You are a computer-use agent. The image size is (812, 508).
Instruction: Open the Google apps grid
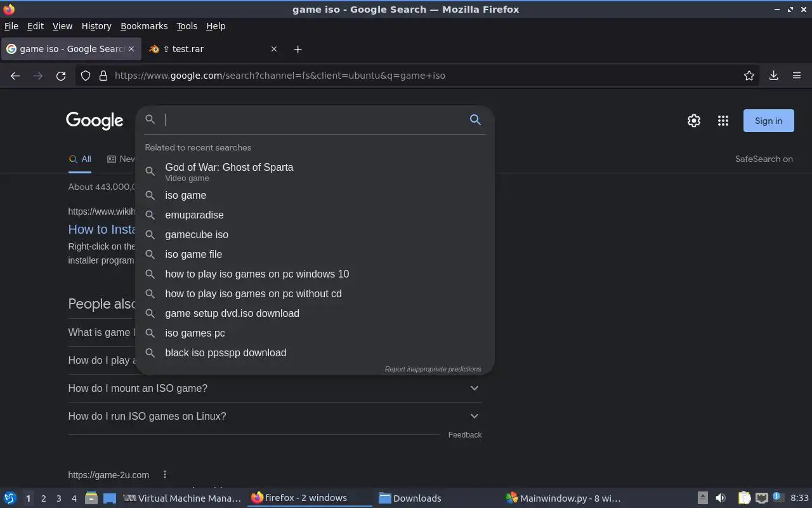pyautogui.click(x=723, y=121)
